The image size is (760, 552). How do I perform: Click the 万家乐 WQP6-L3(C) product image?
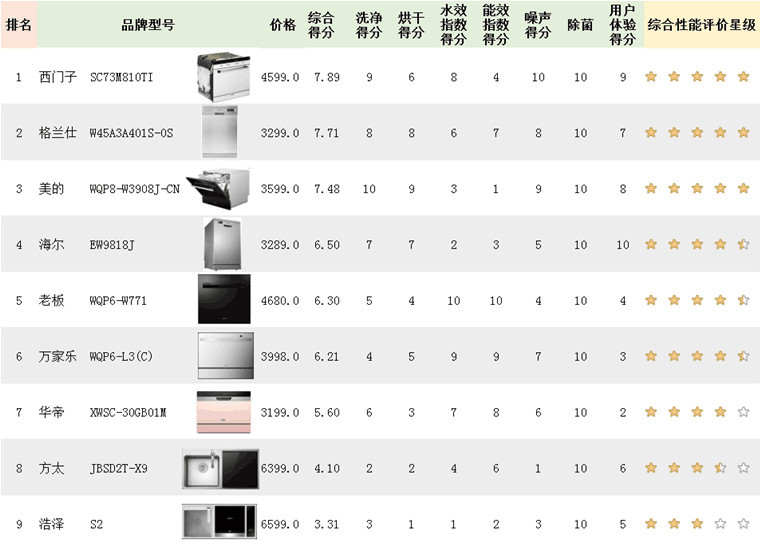click(x=225, y=355)
